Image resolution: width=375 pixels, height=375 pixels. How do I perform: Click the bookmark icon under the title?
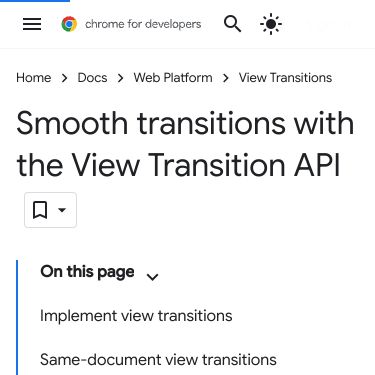pyautogui.click(x=40, y=210)
